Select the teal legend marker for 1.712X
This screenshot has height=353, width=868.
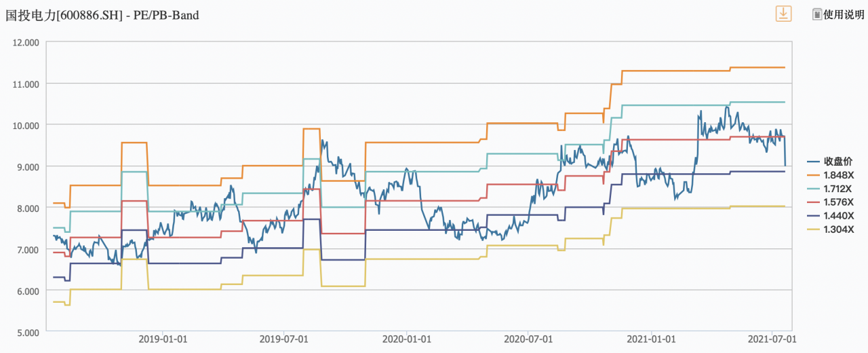click(x=814, y=189)
